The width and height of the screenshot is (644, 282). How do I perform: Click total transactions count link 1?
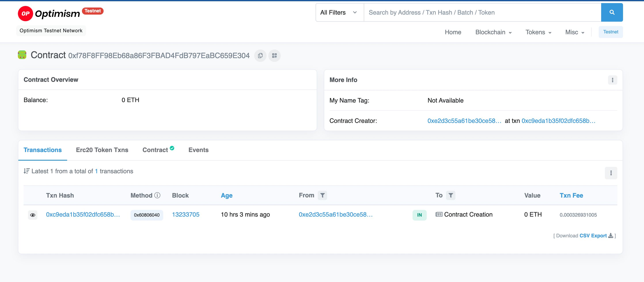(96, 171)
